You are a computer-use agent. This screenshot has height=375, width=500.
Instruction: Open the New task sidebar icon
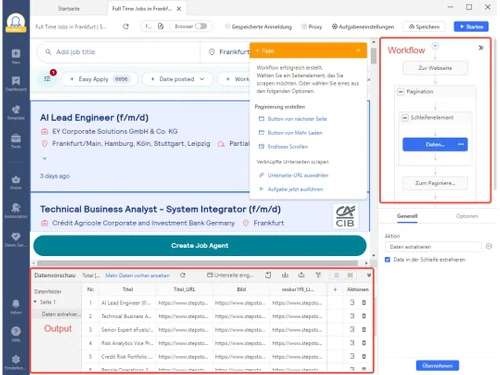[16, 54]
